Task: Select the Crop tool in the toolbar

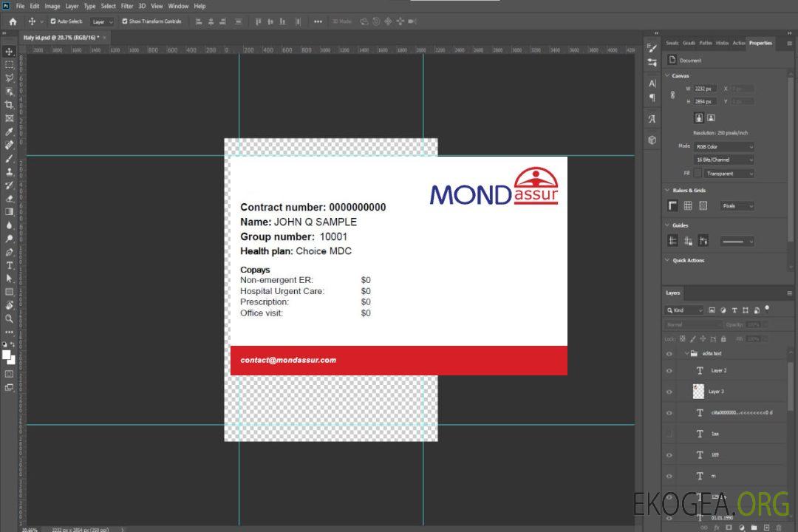Action: 10,104
